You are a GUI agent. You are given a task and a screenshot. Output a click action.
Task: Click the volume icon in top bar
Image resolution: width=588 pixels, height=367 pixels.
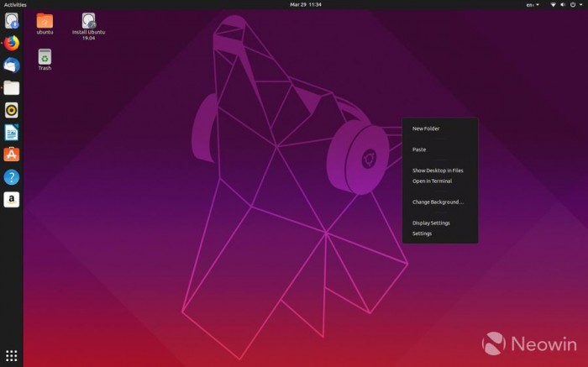pyautogui.click(x=563, y=4)
